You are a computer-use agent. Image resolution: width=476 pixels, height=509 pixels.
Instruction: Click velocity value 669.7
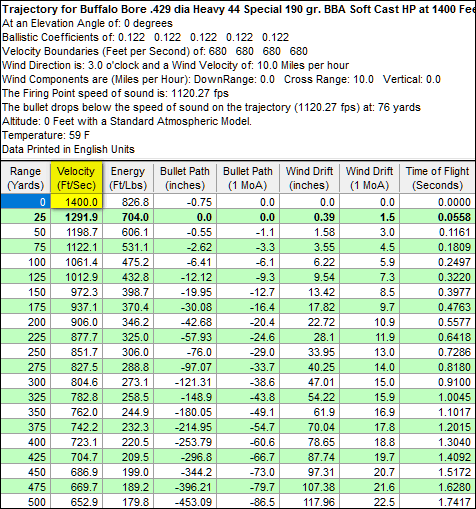pos(76,487)
